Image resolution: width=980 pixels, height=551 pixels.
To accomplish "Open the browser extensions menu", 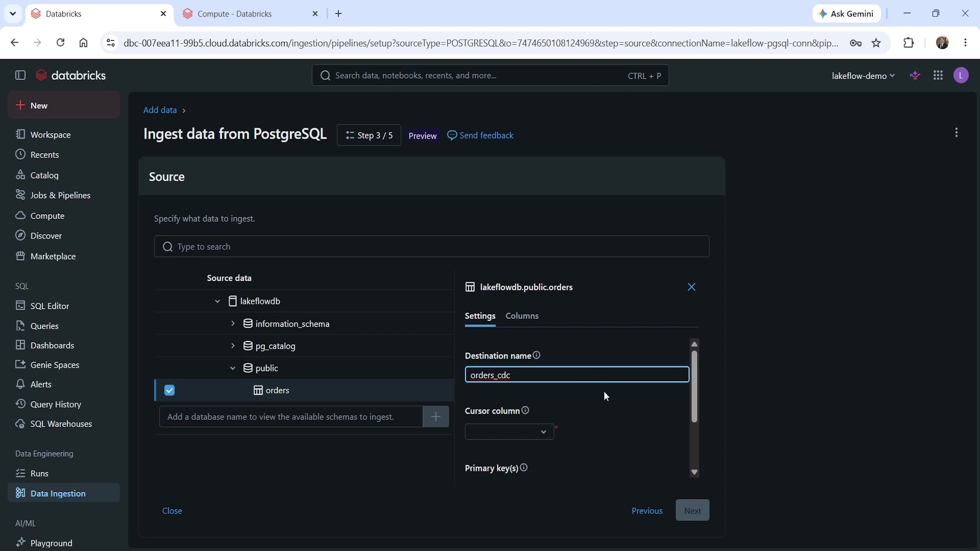I will 909,43.
